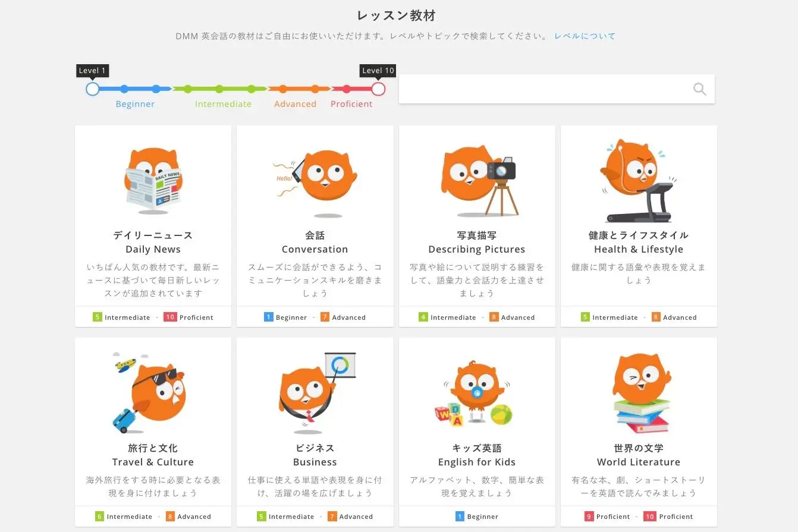Open the デイリーニュース Daily News title
The image size is (798, 532).
pos(153,243)
